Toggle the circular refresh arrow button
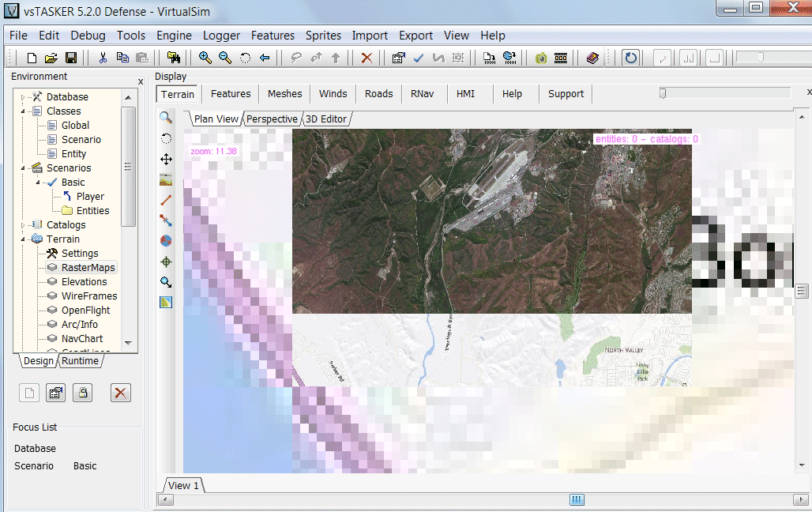The image size is (812, 512). tap(630, 58)
